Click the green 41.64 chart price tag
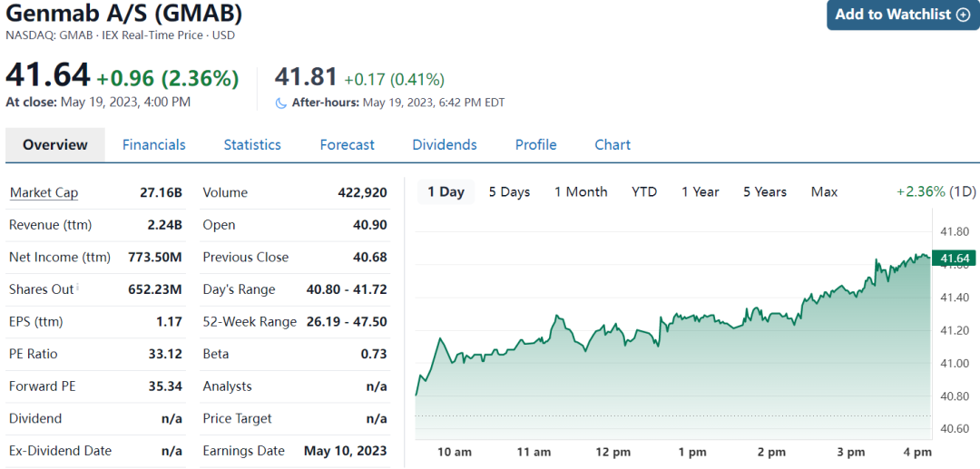Viewport: 980px width, 469px height. [x=954, y=259]
